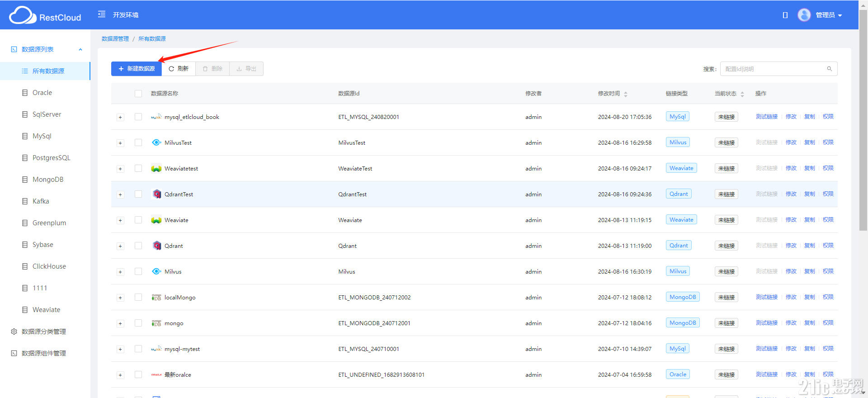Check the box for QdrantTest
This screenshot has width=868, height=398.
(138, 194)
